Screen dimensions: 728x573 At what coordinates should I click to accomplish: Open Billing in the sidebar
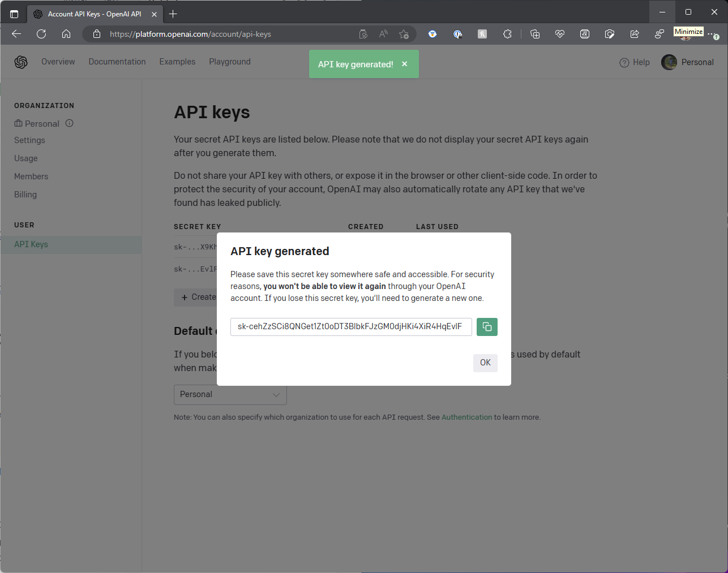[25, 195]
